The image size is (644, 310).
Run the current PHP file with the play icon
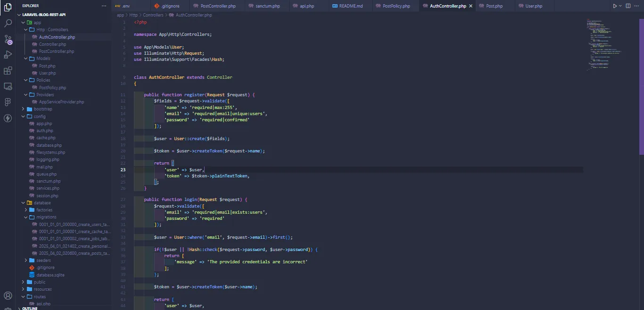point(615,6)
